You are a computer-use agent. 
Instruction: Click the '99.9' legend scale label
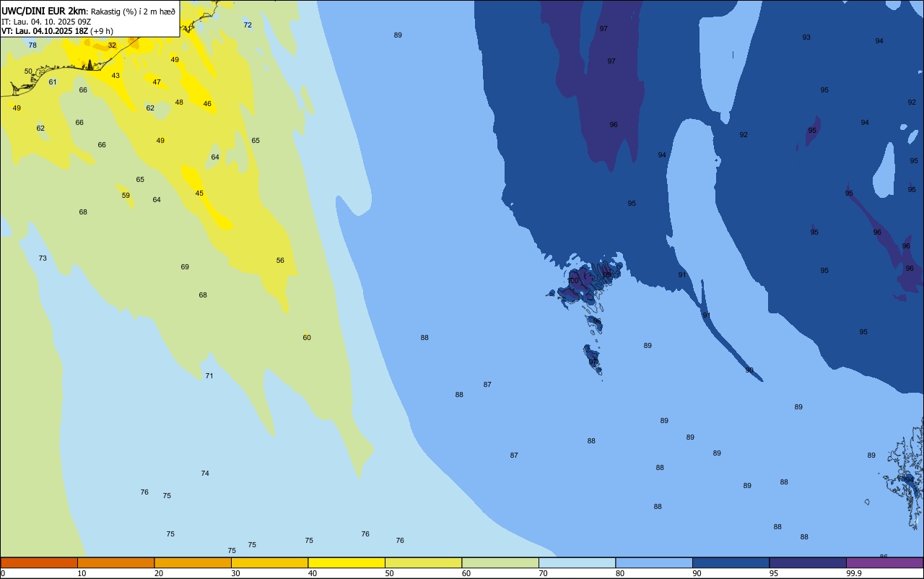(x=855, y=573)
